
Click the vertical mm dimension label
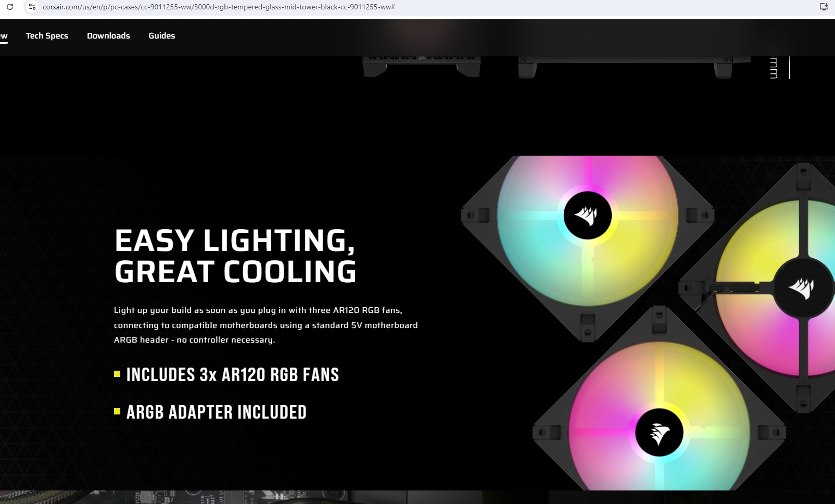pyautogui.click(x=774, y=68)
